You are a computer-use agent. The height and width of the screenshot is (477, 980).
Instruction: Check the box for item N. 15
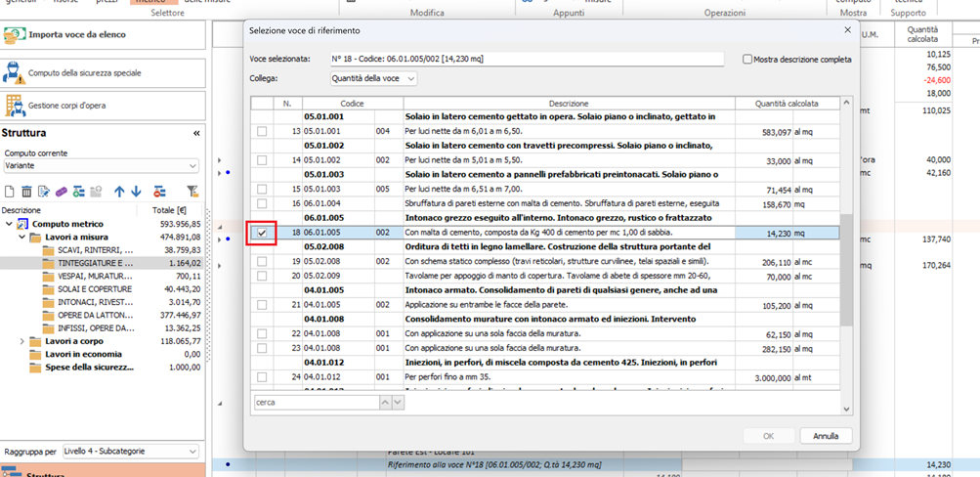coord(262,189)
